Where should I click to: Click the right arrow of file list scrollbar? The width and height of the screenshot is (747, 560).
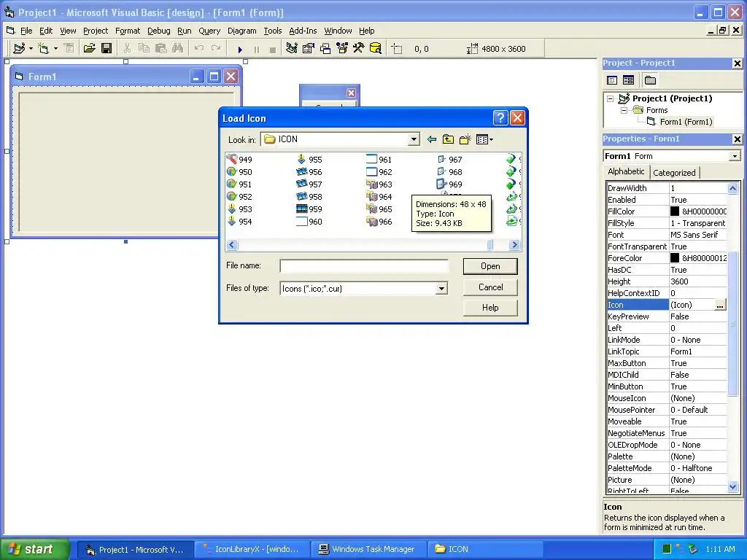[514, 245]
